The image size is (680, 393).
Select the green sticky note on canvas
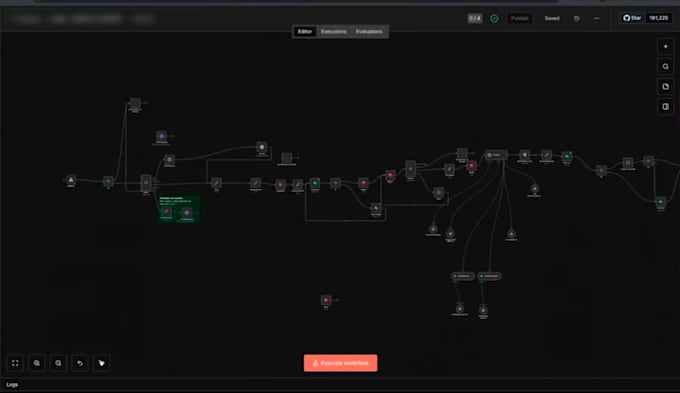179,209
